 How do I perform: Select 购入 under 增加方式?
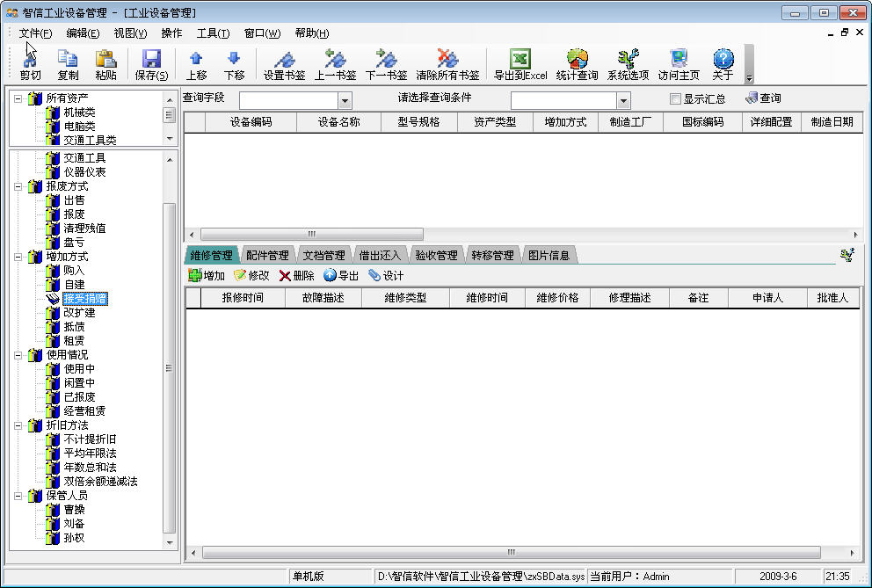pyautogui.click(x=74, y=271)
